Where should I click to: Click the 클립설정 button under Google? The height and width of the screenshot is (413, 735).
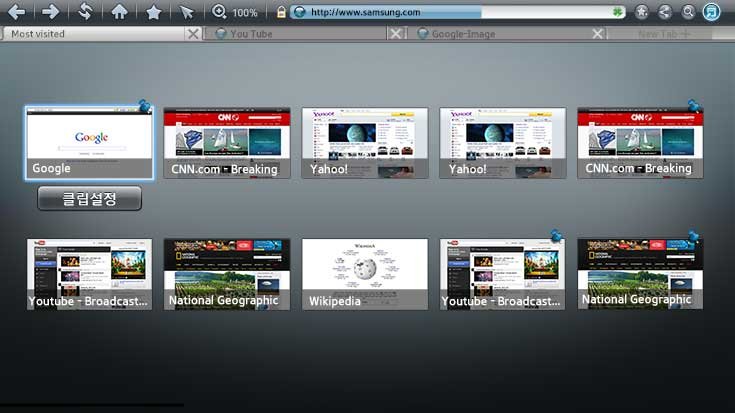[x=90, y=198]
